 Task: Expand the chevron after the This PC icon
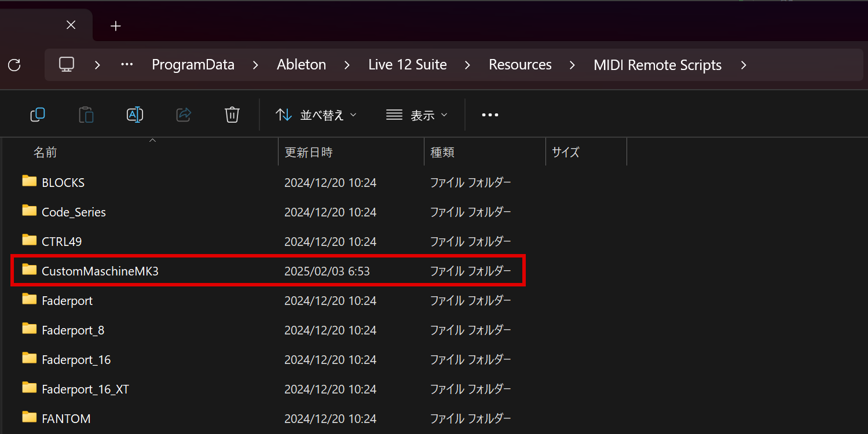(x=97, y=65)
